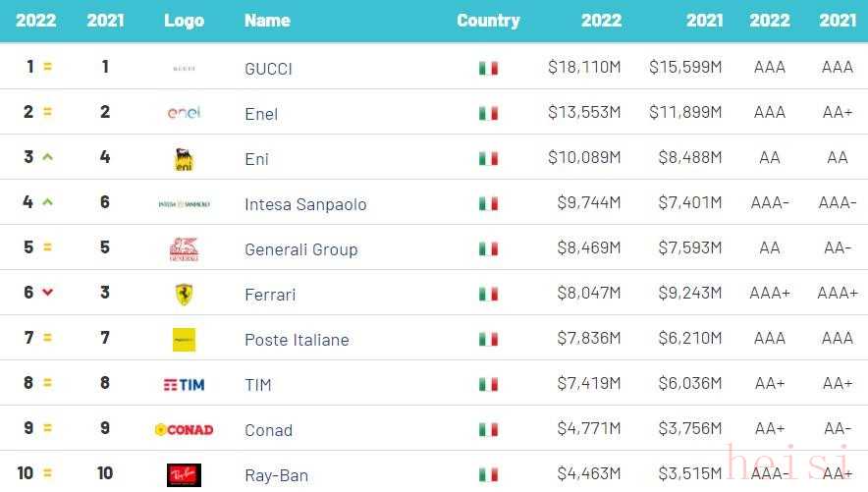Click the Logo column header

(x=184, y=20)
